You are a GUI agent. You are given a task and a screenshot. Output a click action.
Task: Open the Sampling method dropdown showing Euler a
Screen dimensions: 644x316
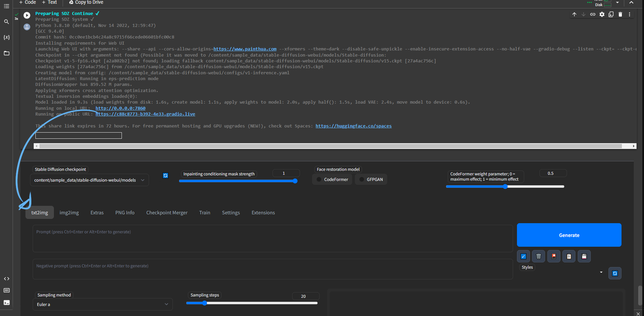(x=102, y=304)
